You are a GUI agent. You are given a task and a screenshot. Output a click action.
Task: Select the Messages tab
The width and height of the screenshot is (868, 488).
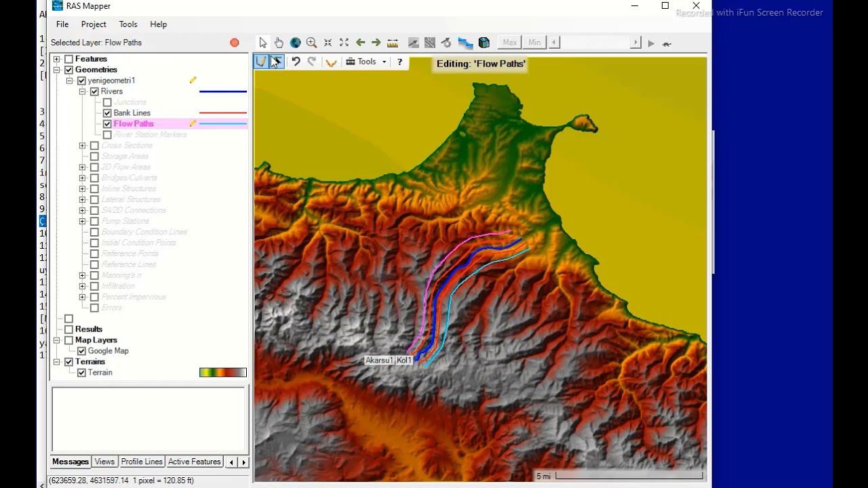[71, 462]
